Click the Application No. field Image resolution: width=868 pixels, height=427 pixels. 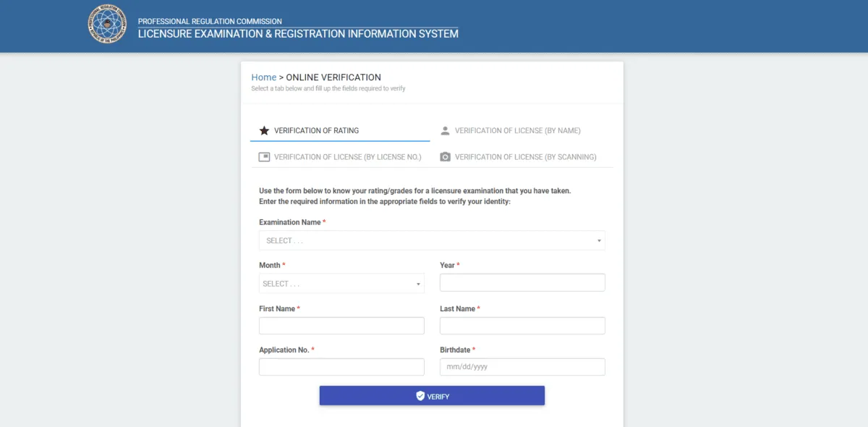pos(341,367)
